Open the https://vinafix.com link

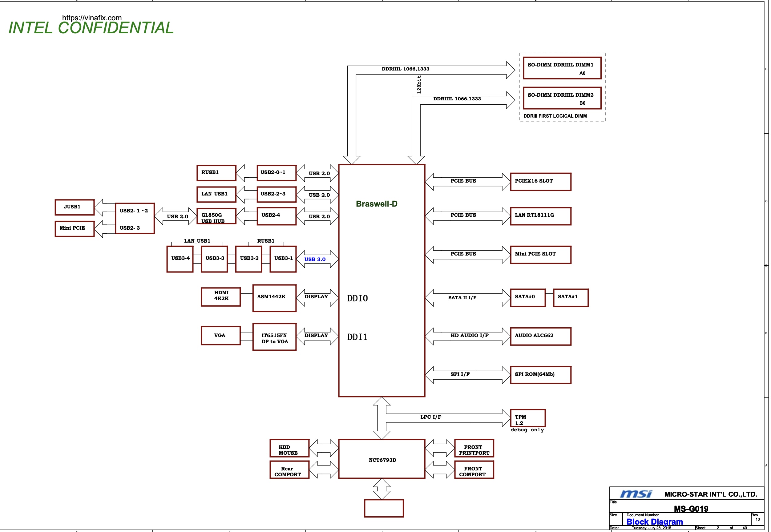[x=92, y=18]
